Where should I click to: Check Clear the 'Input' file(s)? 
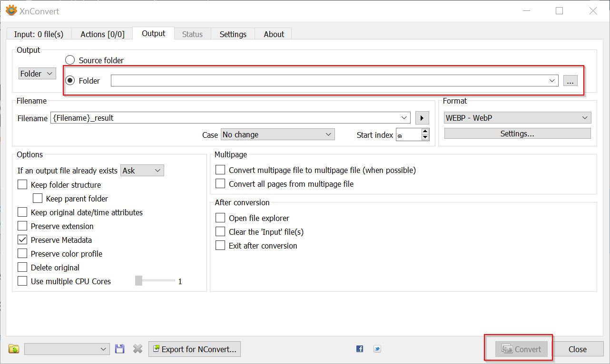click(x=220, y=232)
